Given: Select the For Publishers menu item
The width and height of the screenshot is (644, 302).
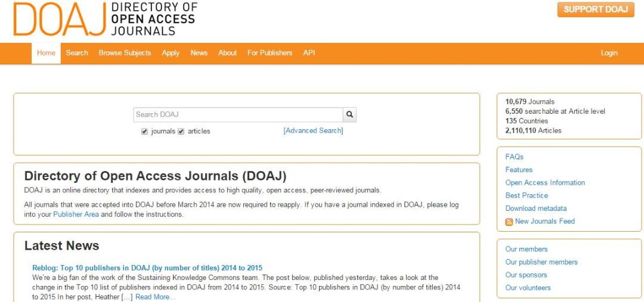Looking at the screenshot, I should (270, 53).
